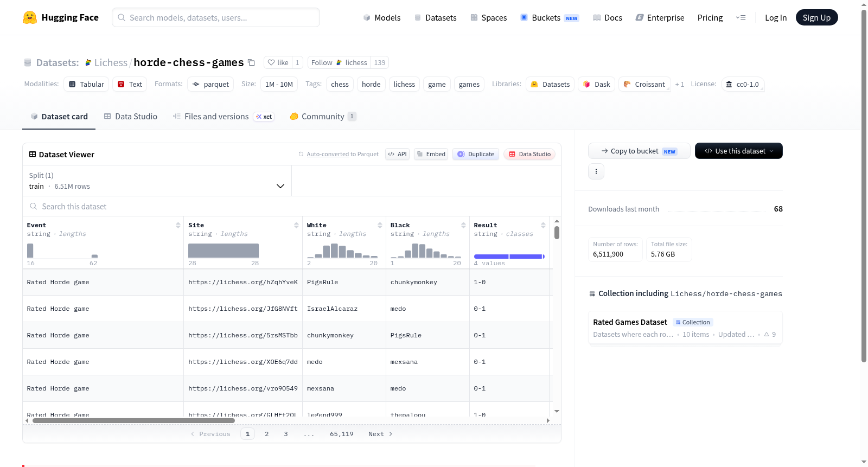Open the Models menu item
Viewport: 868px width, 467px height.
[382, 17]
